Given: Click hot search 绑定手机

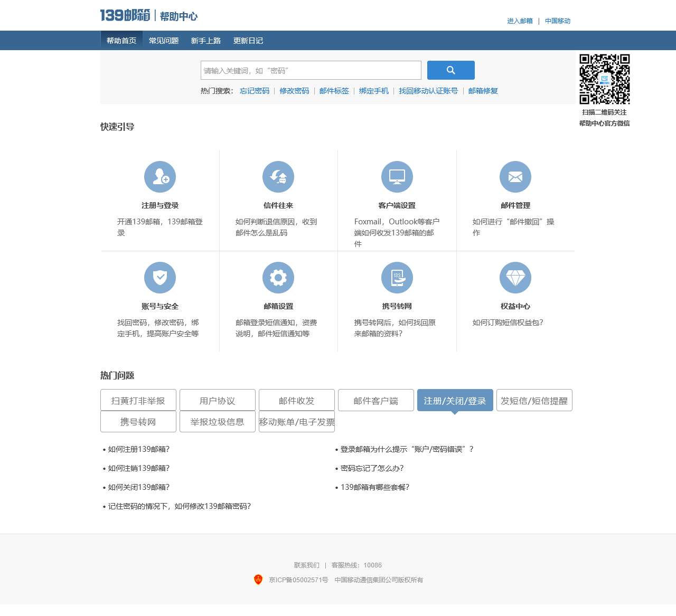Looking at the screenshot, I should 374,91.
